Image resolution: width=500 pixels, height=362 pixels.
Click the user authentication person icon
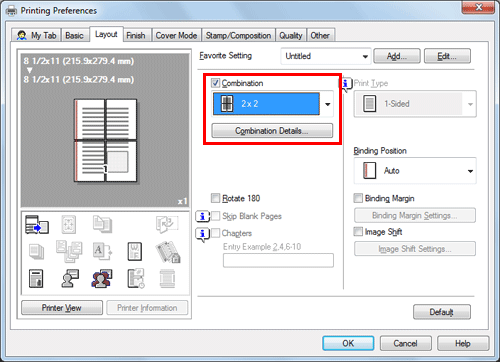[x=70, y=278]
